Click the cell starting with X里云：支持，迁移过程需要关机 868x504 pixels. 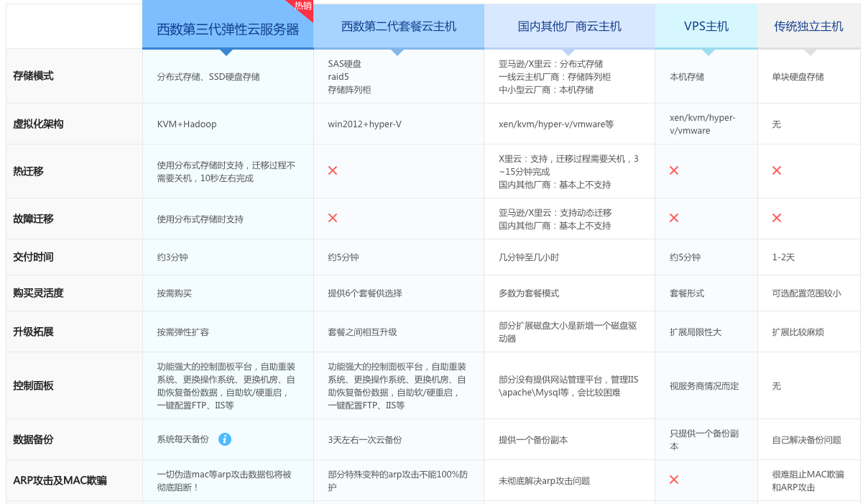point(568,171)
